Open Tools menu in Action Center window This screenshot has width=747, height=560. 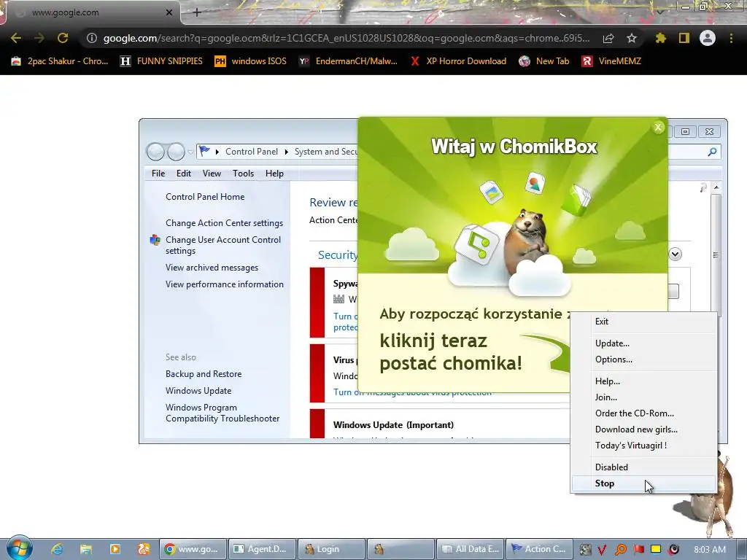(x=243, y=174)
